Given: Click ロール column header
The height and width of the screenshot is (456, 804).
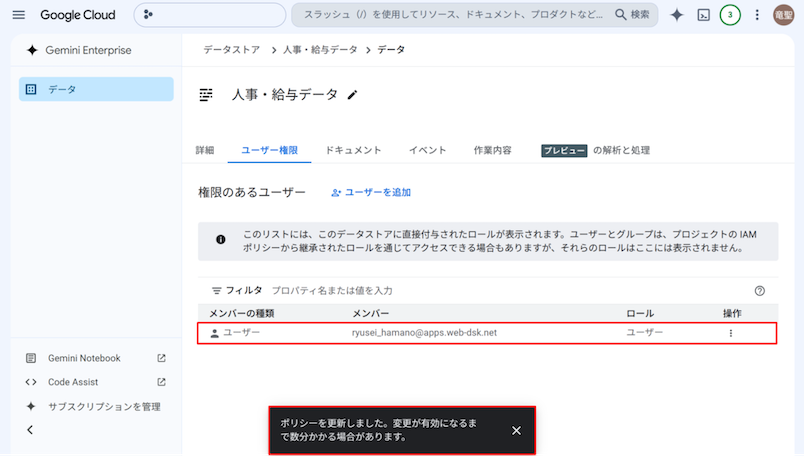Looking at the screenshot, I should [x=640, y=313].
